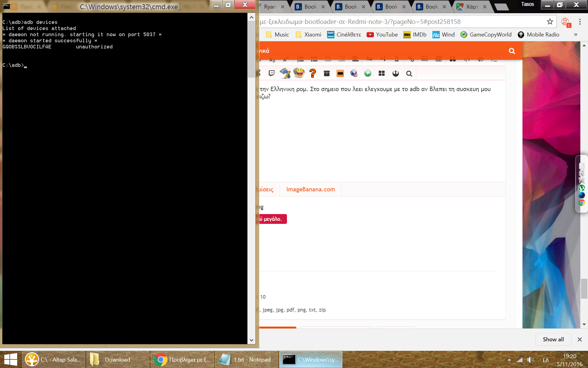Click the four-squares grid editor icon
The image size is (588, 368).
pos(382,73)
